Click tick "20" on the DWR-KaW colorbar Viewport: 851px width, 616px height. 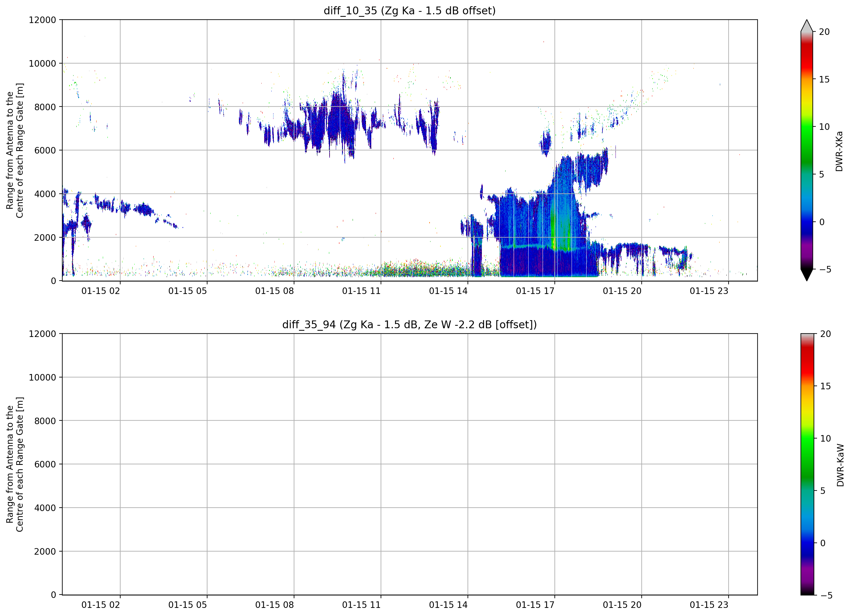[825, 334]
